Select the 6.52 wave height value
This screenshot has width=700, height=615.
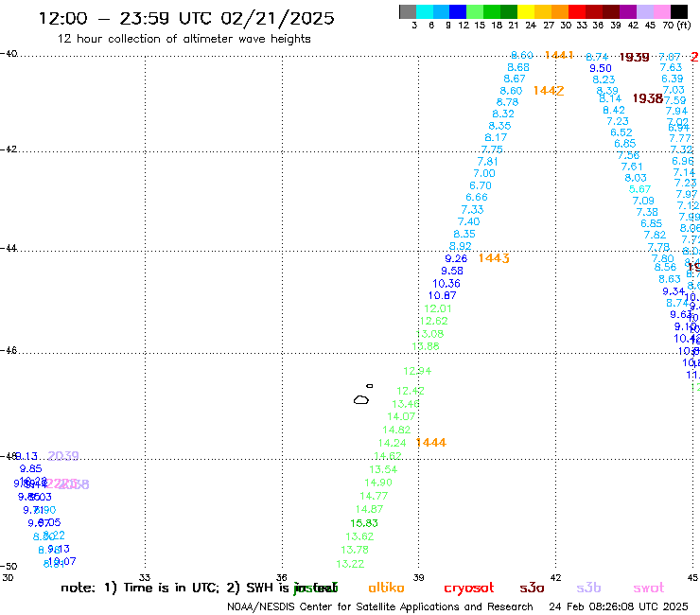[x=621, y=132]
